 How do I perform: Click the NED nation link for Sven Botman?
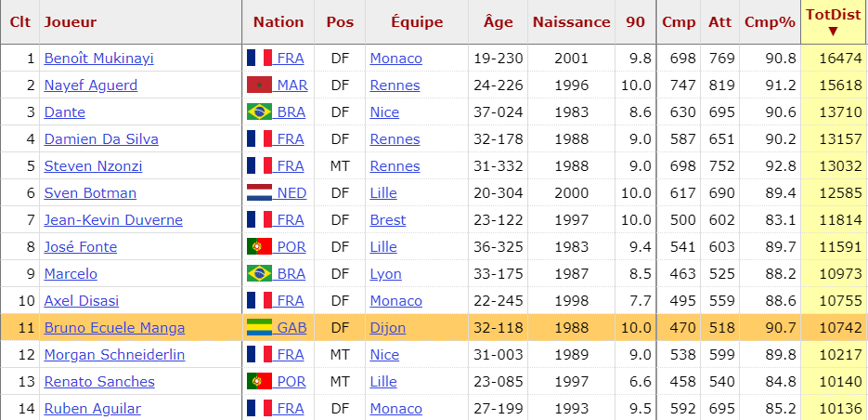pos(291,193)
